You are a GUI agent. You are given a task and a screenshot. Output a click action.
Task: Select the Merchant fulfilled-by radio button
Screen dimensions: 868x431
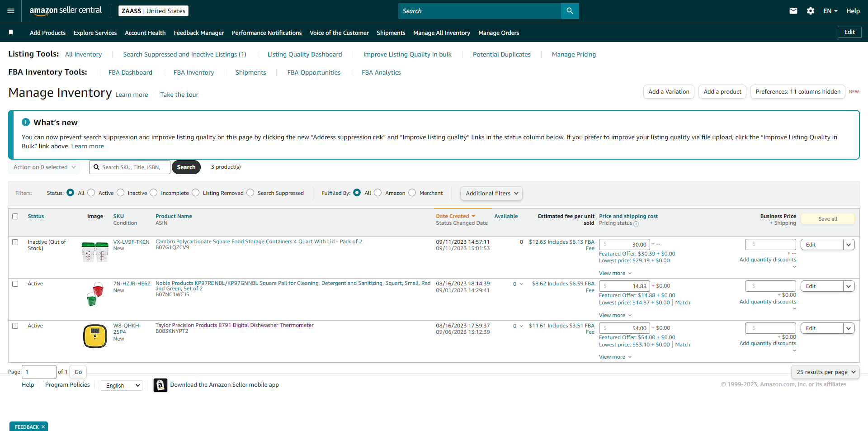(412, 193)
